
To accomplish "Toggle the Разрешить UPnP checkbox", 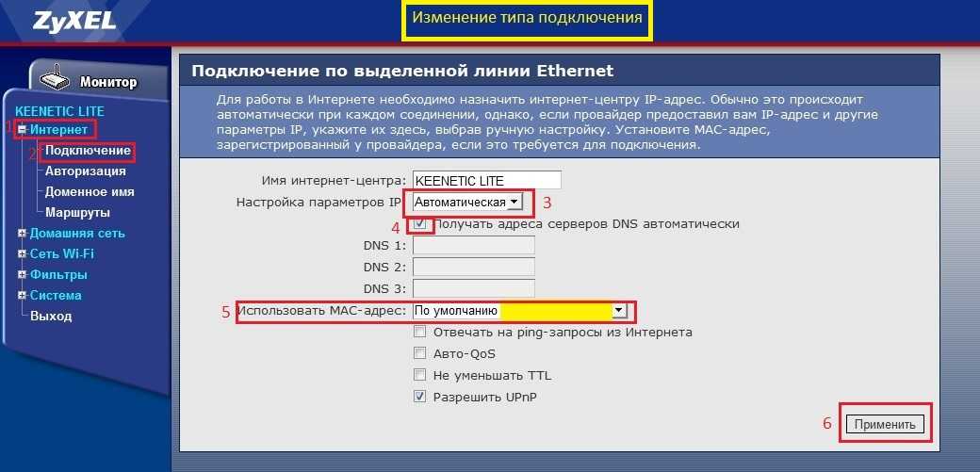I will (420, 397).
